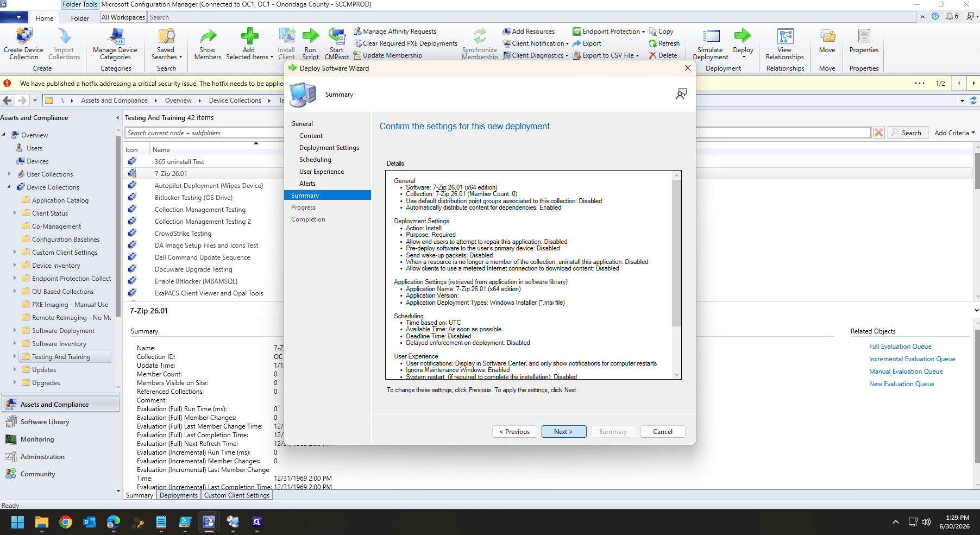Click Add Selected Items green plus

point(249,36)
